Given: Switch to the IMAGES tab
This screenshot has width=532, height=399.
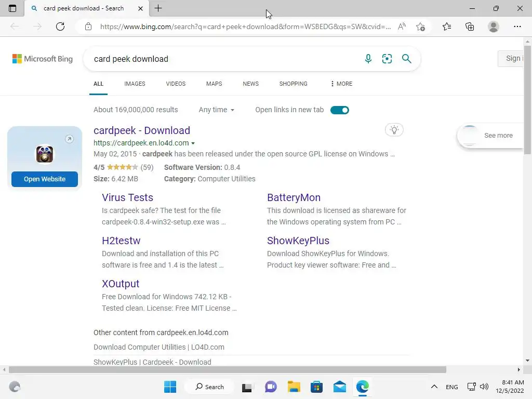Looking at the screenshot, I should (x=135, y=84).
